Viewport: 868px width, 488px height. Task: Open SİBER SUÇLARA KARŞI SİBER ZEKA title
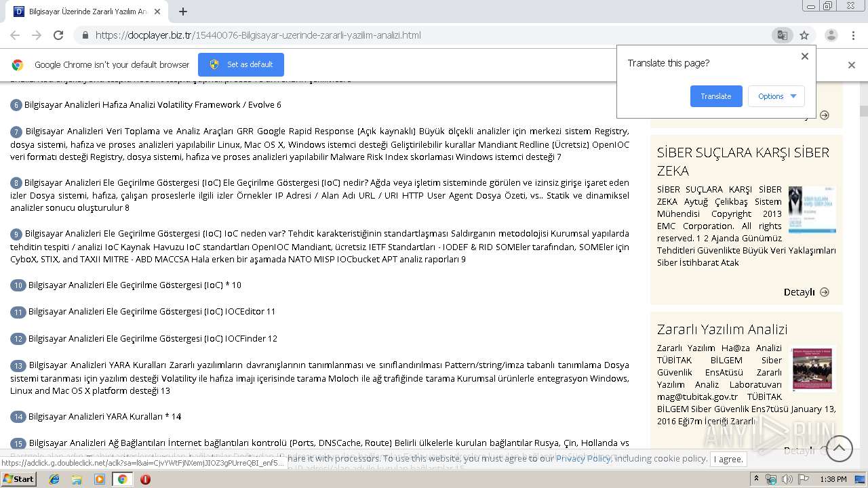[743, 161]
